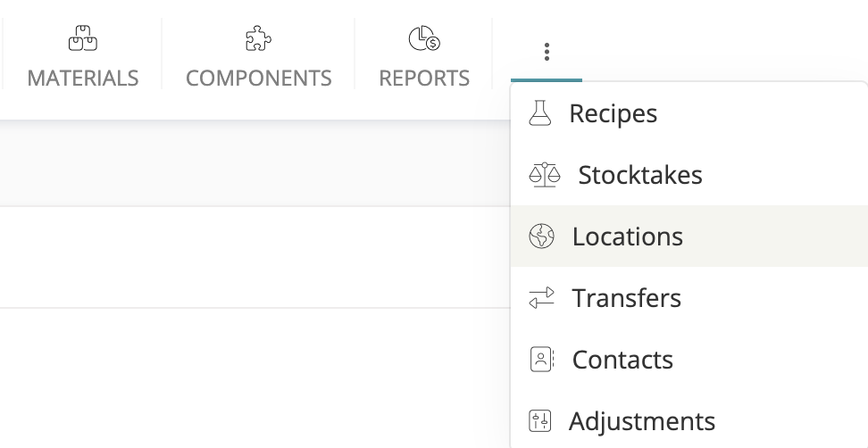The width and height of the screenshot is (868, 448).
Task: Click the teal underline beneath the more button
Action: (x=547, y=80)
